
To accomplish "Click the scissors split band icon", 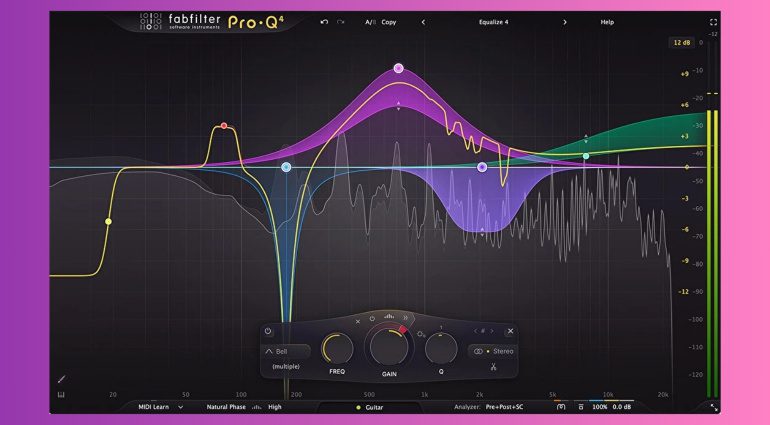I will coord(493,367).
